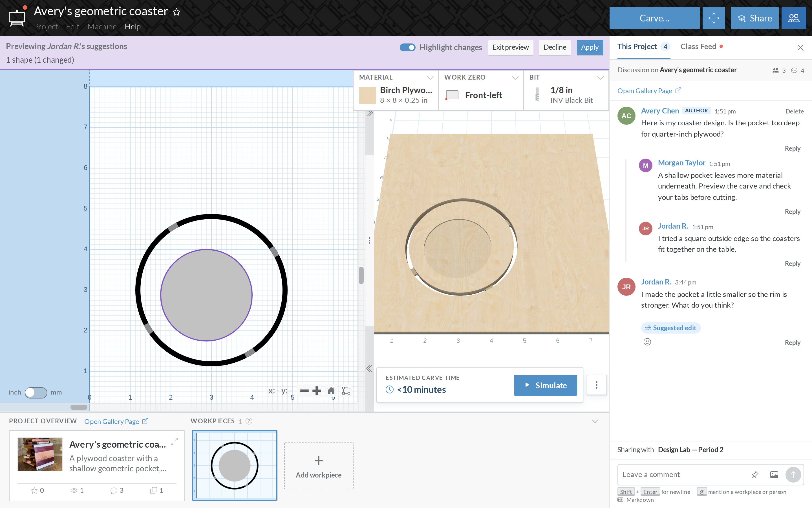
Task: Reset view with the home icon
Action: 331,391
